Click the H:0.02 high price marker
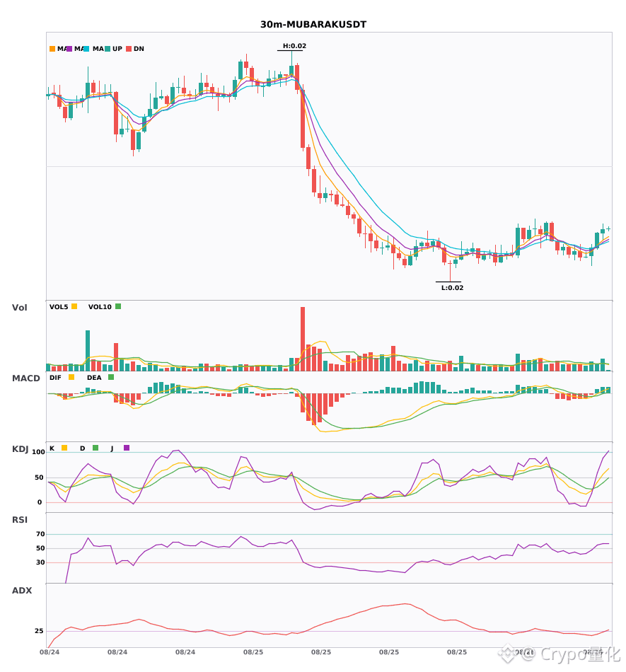This screenshot has width=626, height=672. pyautogui.click(x=294, y=46)
